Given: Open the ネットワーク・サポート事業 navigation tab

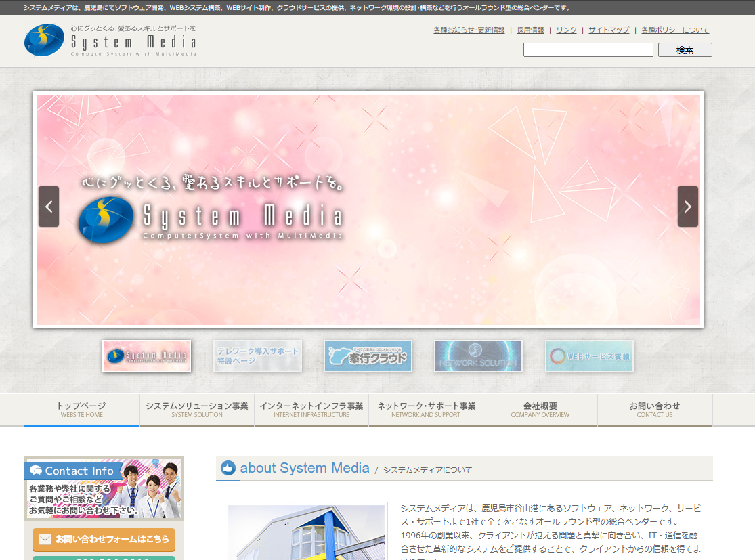Looking at the screenshot, I should coord(426,410).
